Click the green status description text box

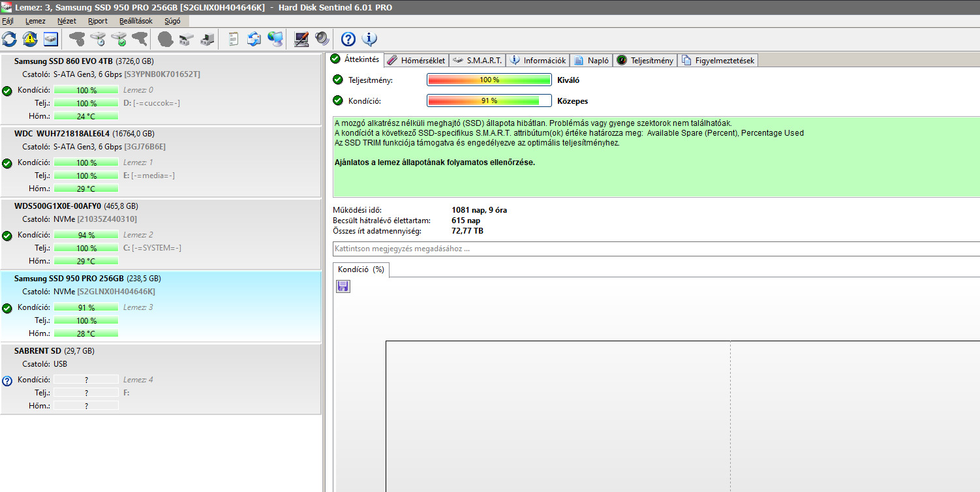[656, 157]
